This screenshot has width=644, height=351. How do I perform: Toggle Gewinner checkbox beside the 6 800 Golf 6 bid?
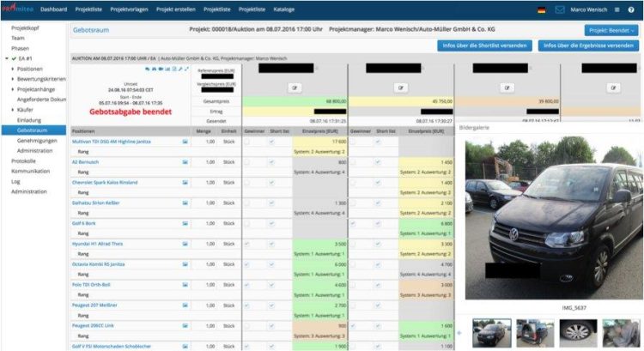tap(353, 224)
